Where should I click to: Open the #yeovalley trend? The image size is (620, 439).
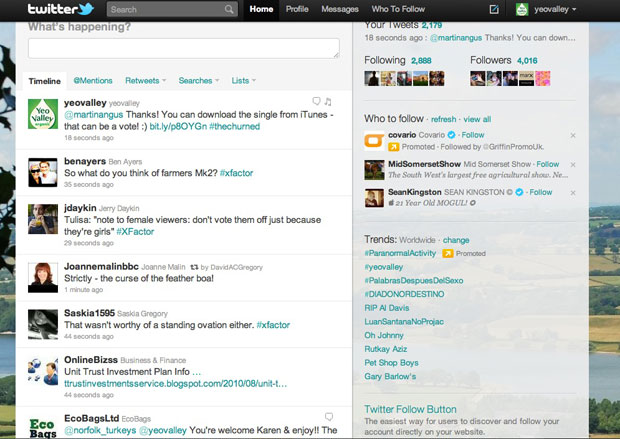[x=384, y=267]
